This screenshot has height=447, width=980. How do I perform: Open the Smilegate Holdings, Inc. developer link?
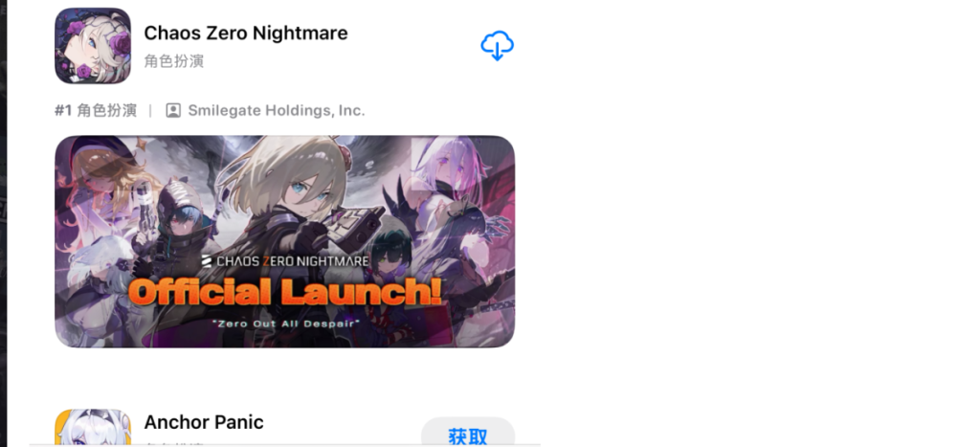[x=277, y=111]
